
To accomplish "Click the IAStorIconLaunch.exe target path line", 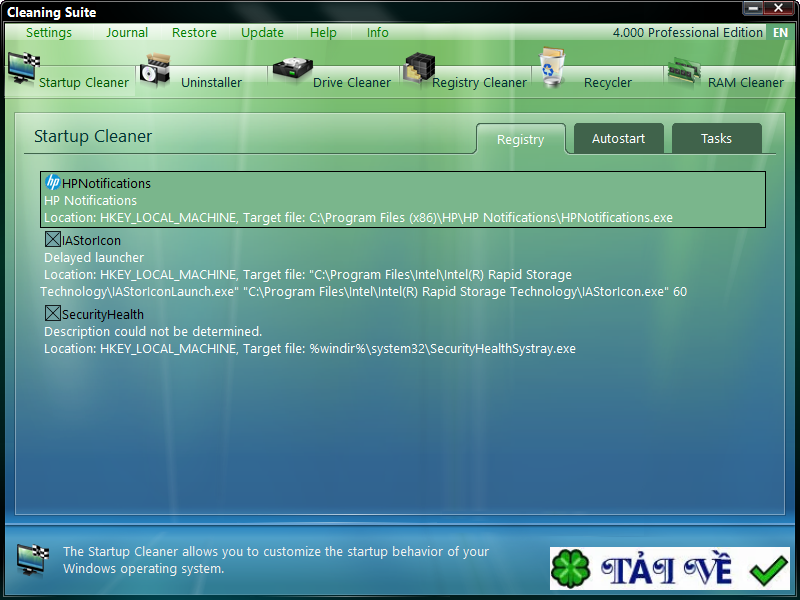I will click(363, 291).
